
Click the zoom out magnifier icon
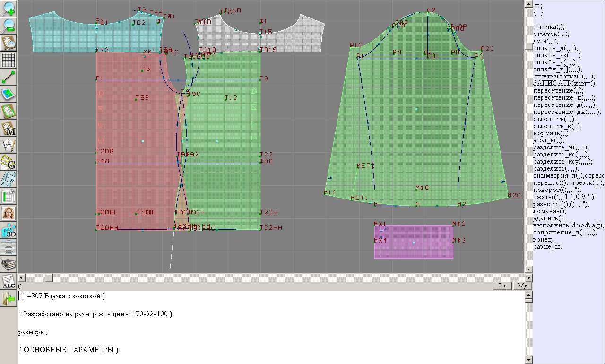[x=9, y=26]
